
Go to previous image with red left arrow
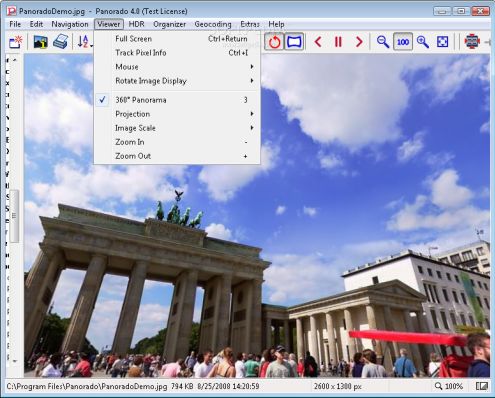318,42
